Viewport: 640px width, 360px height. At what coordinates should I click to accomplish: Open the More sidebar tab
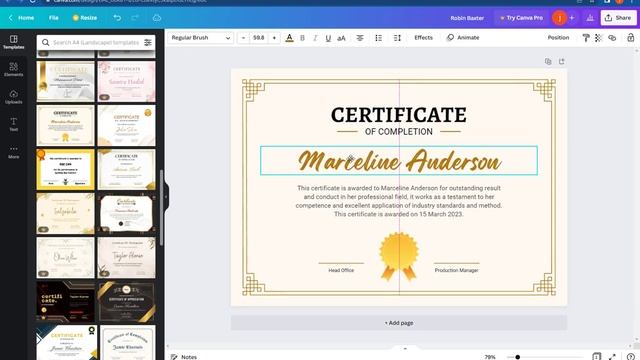coord(13,151)
